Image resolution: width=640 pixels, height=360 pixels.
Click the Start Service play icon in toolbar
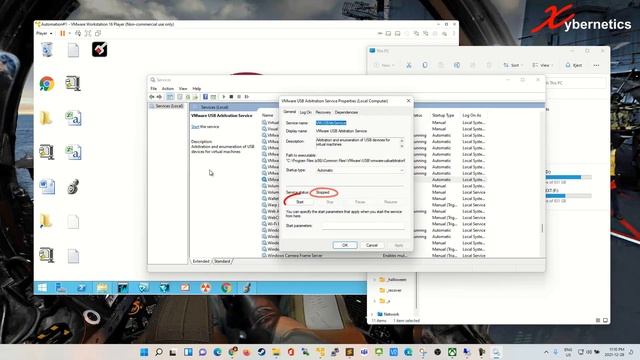coord(224,97)
